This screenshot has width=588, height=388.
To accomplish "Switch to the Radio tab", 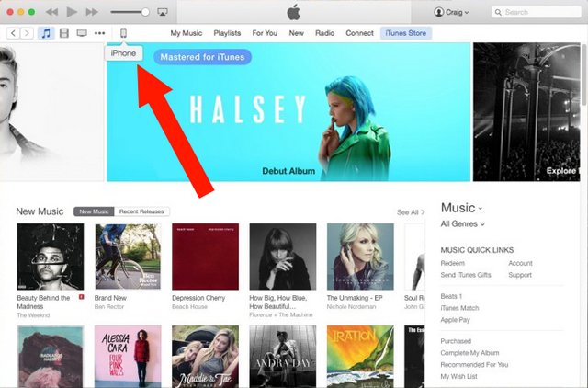I will coord(324,33).
